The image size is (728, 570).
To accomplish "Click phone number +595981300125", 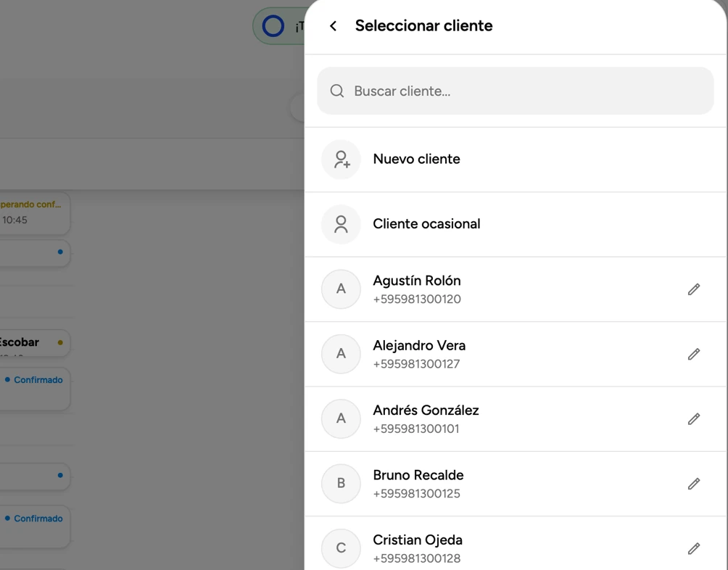I will [x=416, y=494].
